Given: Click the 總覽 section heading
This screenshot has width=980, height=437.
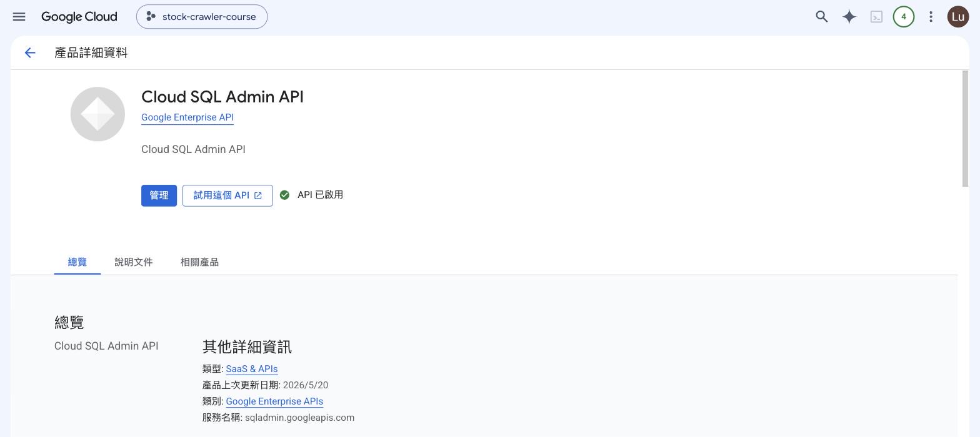Looking at the screenshot, I should point(69,323).
